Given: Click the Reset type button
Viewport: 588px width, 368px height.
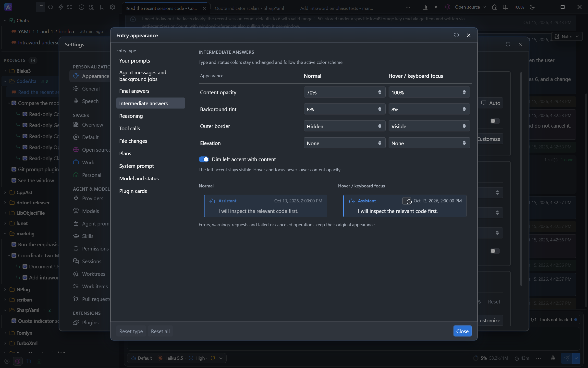Looking at the screenshot, I should pos(131,331).
